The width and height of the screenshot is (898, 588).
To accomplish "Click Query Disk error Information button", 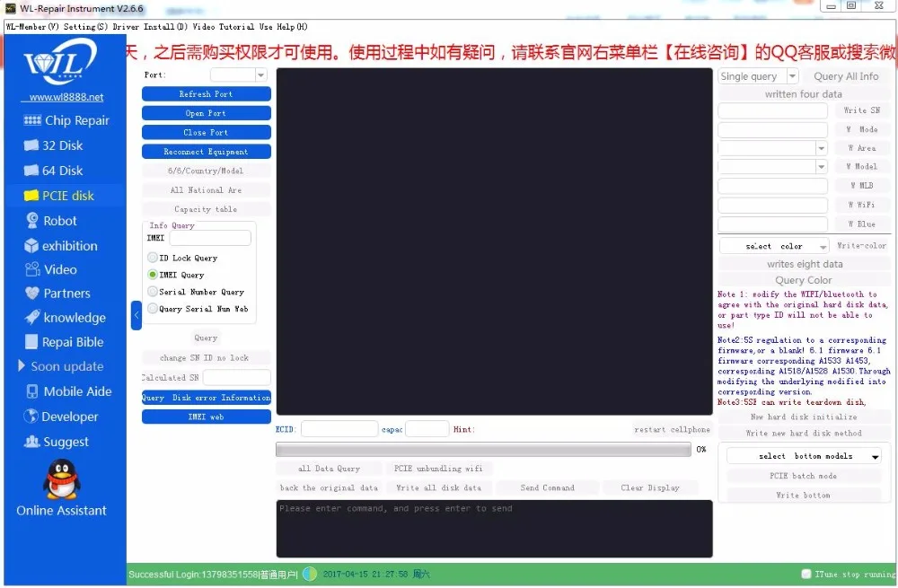I will point(207,398).
